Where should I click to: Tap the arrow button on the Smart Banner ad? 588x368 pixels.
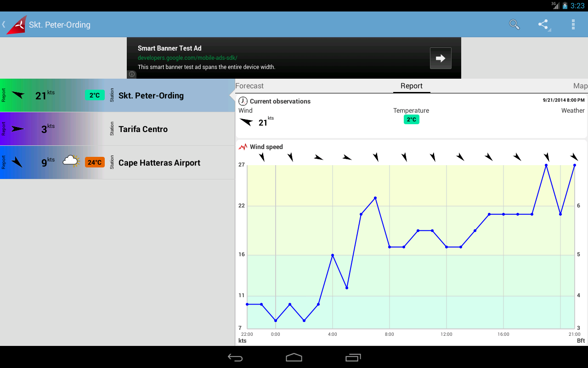[440, 58]
